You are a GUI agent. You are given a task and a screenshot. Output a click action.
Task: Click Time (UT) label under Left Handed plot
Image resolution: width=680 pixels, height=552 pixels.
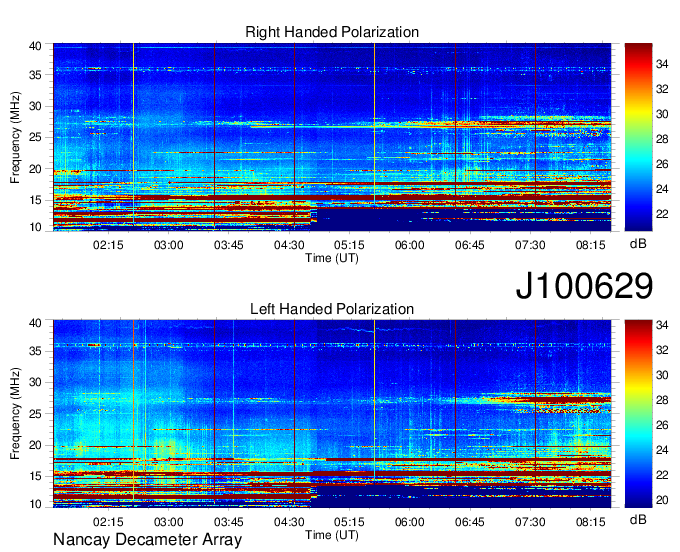point(332,535)
